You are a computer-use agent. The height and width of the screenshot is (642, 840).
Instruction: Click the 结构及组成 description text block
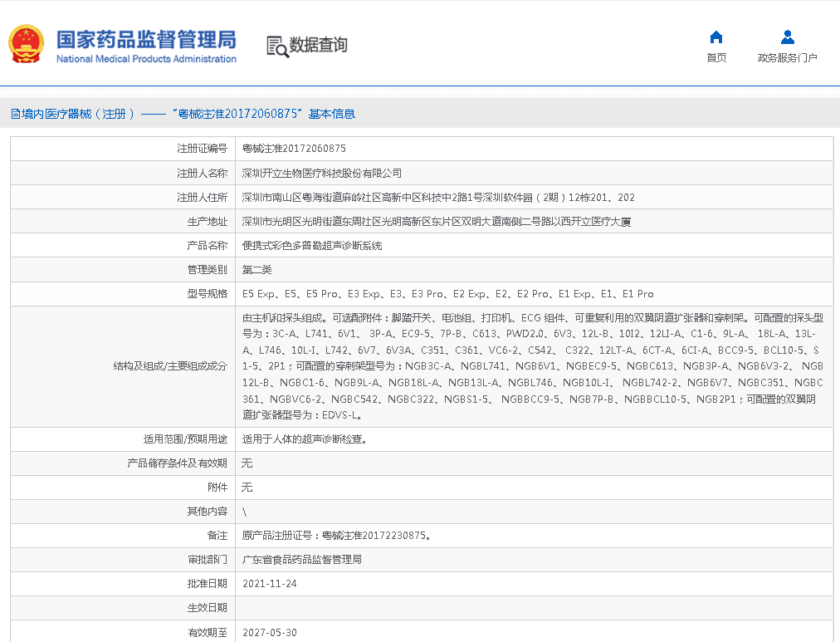[x=531, y=366]
